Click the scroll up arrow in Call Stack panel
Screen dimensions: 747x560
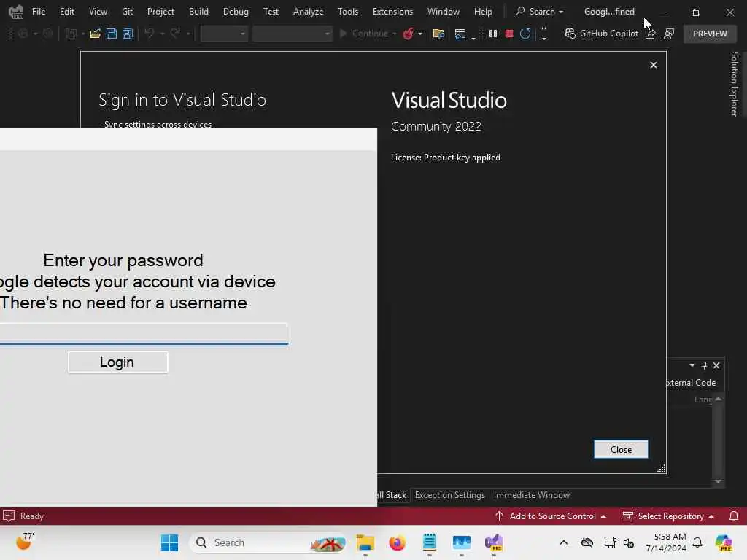(718, 399)
